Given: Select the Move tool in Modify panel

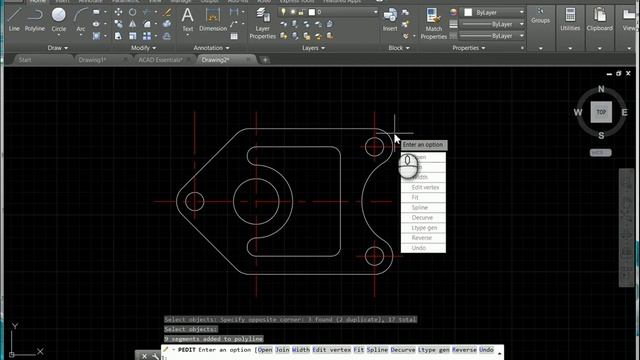Looking at the screenshot, I should (x=118, y=12).
